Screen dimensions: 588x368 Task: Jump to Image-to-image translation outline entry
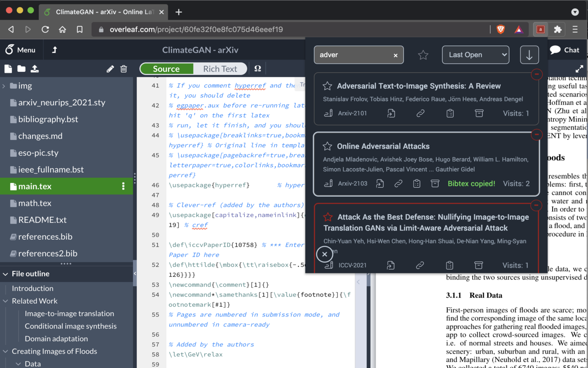point(69,314)
